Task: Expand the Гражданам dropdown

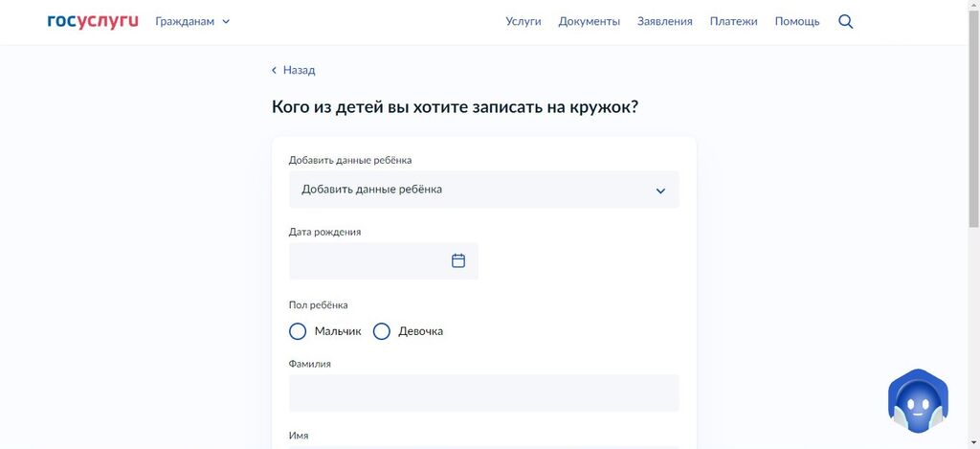Action: (x=192, y=21)
